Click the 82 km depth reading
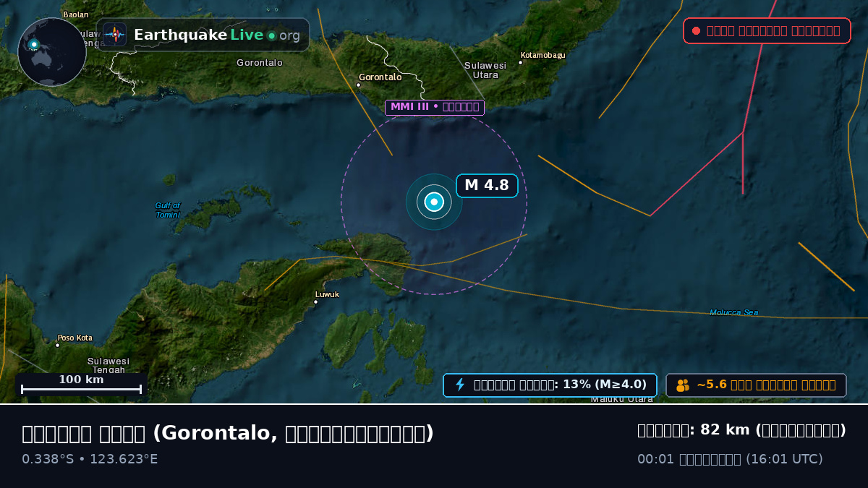Viewport: 868px width, 488px height. coord(741,430)
